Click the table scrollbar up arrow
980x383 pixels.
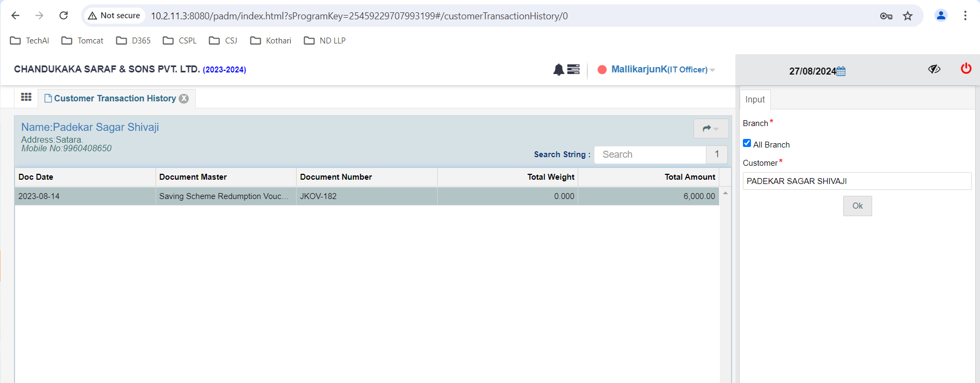click(x=725, y=193)
